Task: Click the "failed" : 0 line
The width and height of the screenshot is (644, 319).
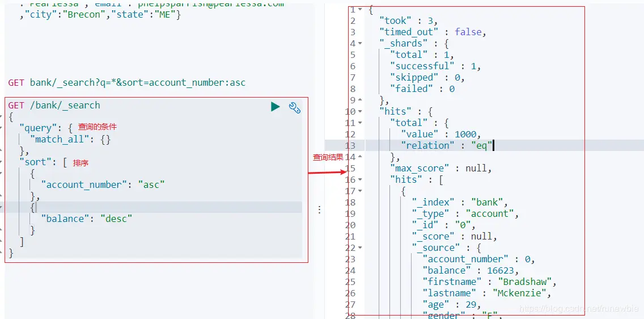Action: click(422, 89)
